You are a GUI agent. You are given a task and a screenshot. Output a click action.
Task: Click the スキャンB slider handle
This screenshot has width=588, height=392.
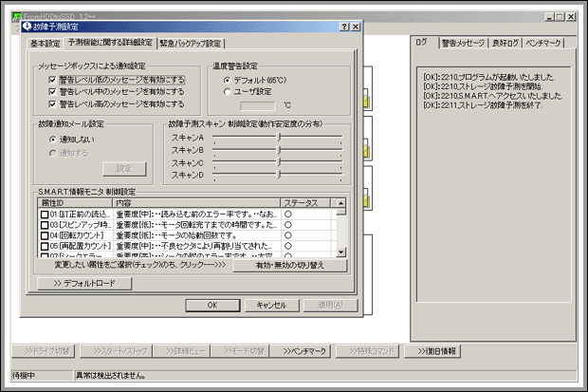click(x=279, y=150)
